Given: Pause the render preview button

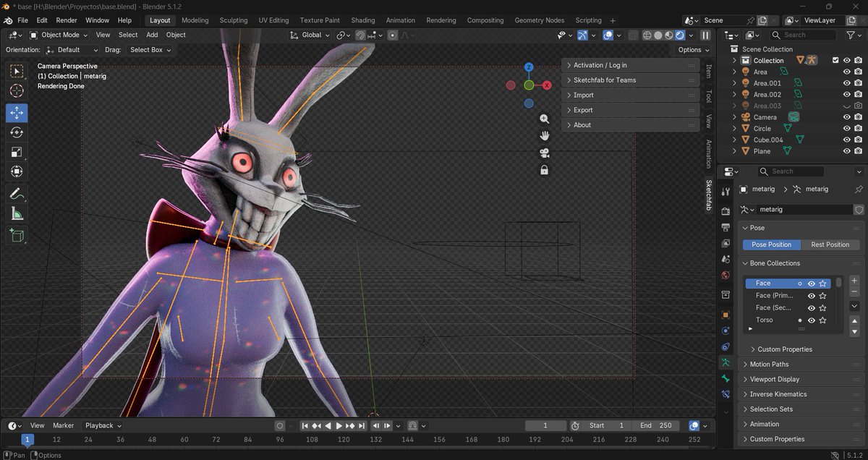Looking at the screenshot, I should [705, 35].
